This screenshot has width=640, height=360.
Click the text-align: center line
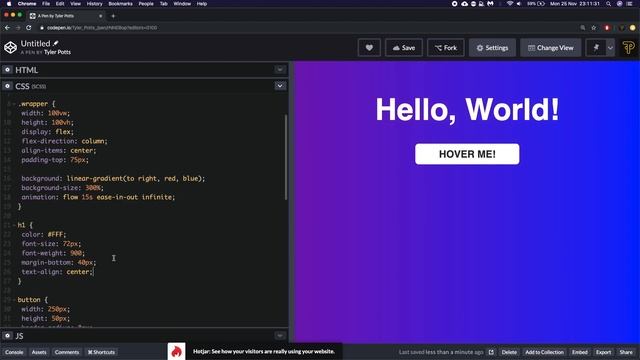(58, 272)
